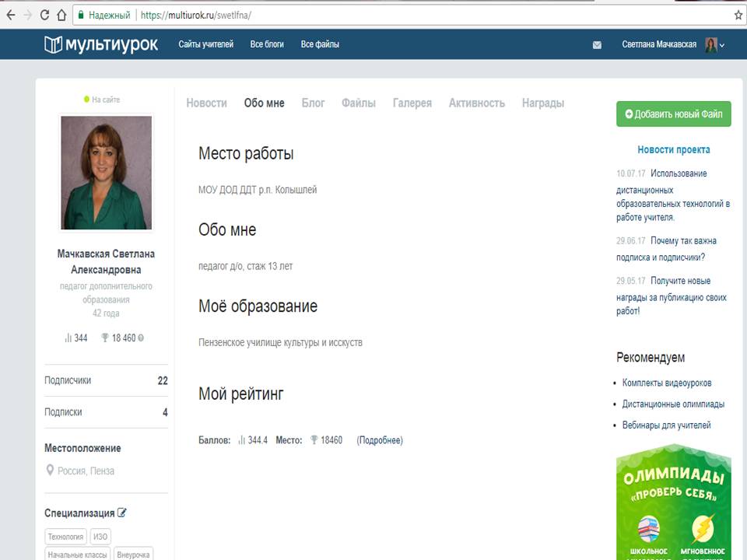The width and height of the screenshot is (747, 560).
Task: Open Сайты учителей menu item
Action: pos(205,45)
